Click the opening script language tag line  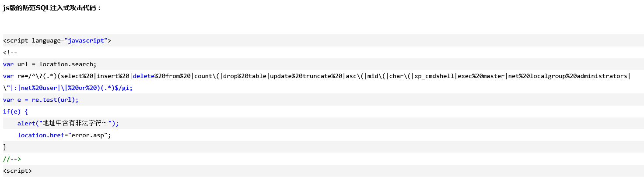(57, 40)
